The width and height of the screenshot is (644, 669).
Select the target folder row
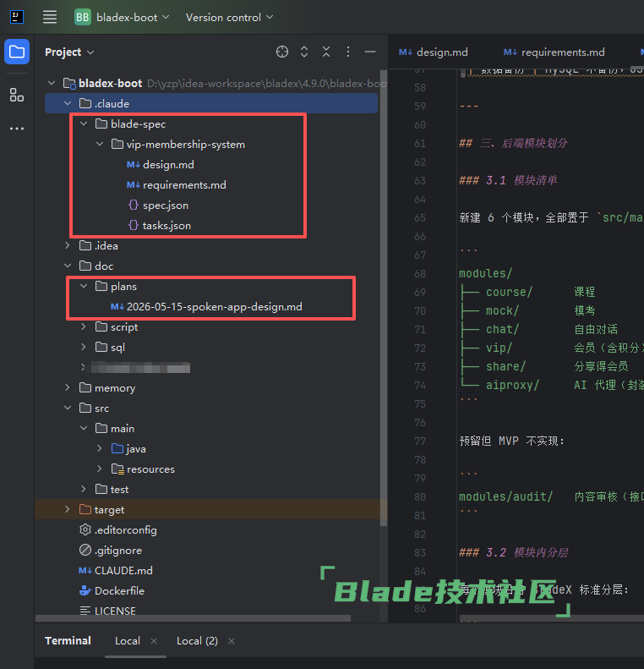click(211, 509)
